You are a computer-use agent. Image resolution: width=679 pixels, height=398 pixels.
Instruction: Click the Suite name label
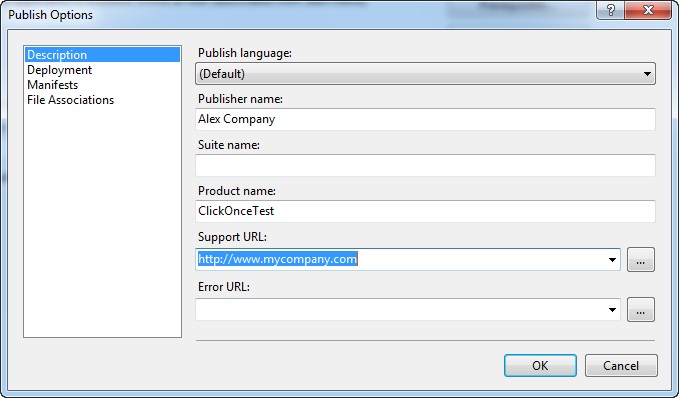[x=229, y=145]
